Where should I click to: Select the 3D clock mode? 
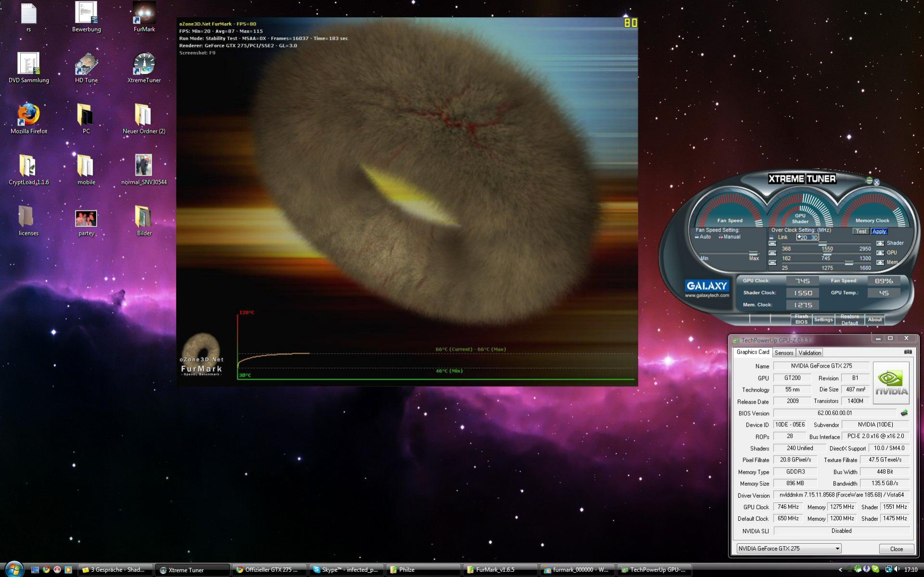click(x=813, y=237)
